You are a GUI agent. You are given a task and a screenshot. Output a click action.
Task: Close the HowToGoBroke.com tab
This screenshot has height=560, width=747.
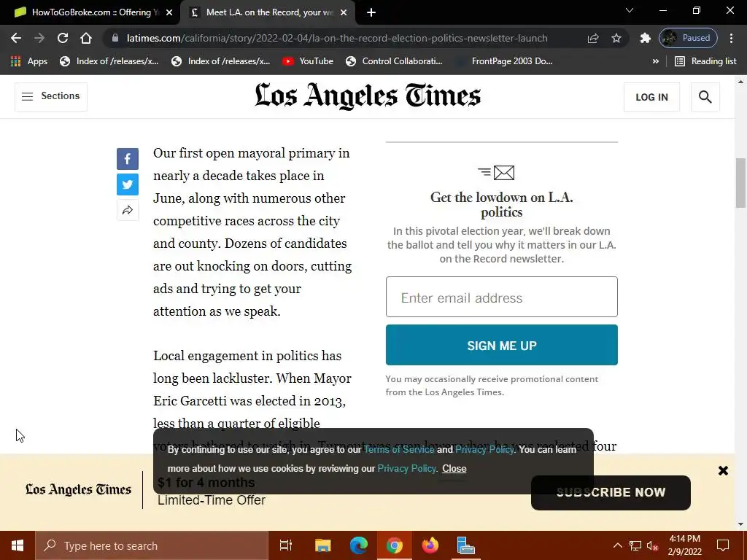tap(169, 12)
